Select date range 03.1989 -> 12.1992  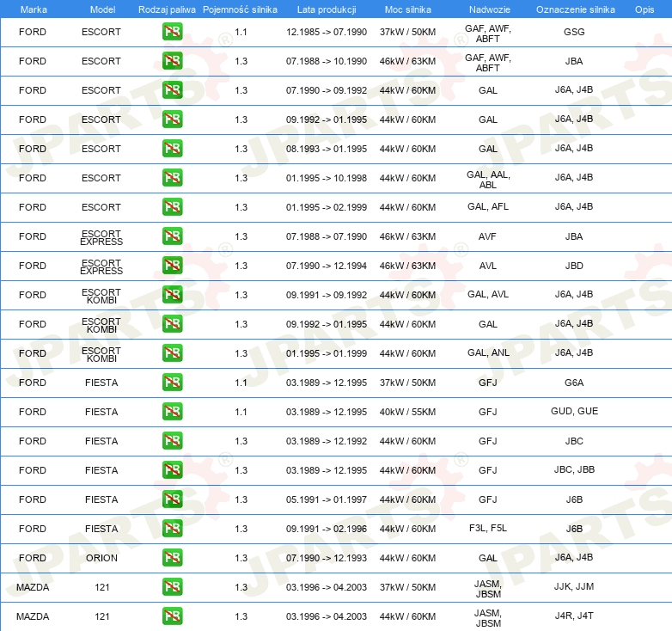(327, 441)
